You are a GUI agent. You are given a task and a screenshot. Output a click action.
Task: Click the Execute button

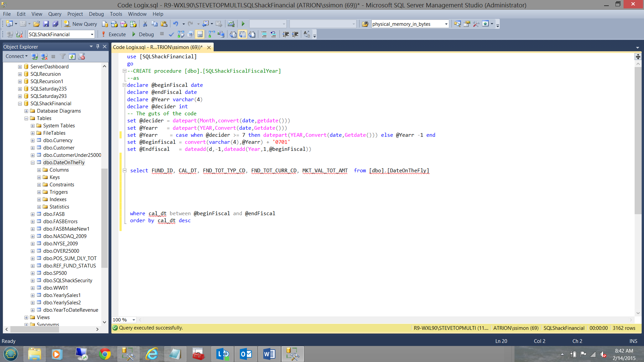click(x=114, y=34)
